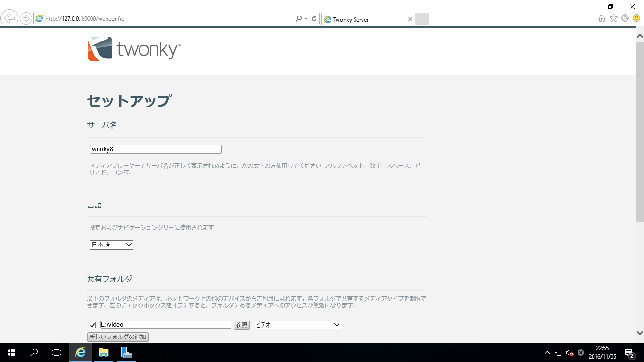This screenshot has width=644, height=362.
Task: Click the browser Forward arrow button
Action: click(26, 18)
